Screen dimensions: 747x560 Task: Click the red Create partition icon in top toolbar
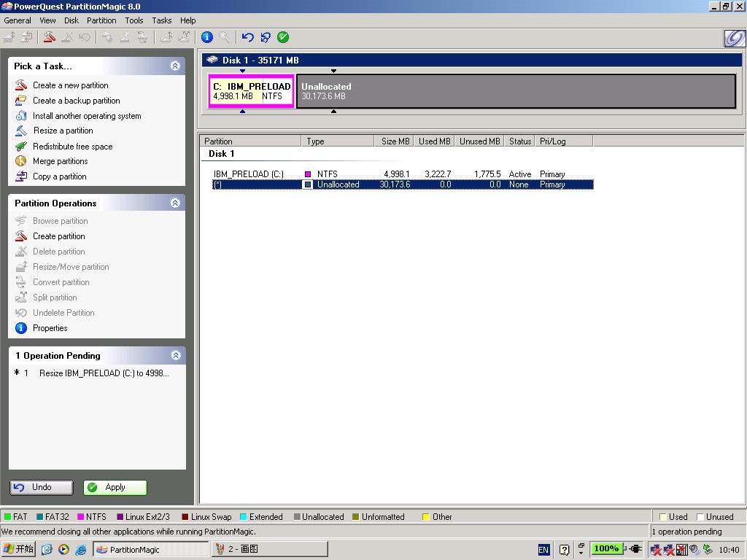click(x=49, y=37)
